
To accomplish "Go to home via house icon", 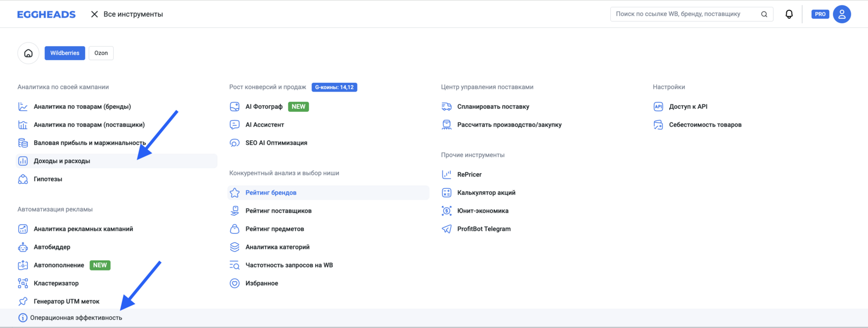I will (x=28, y=53).
